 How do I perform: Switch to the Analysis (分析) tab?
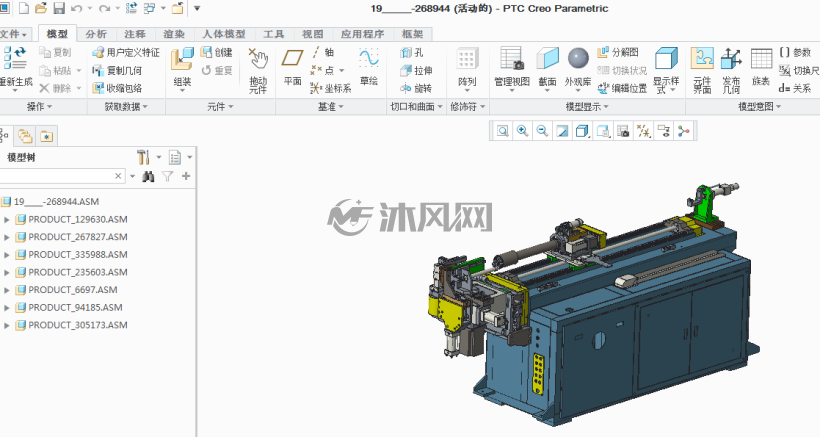(x=96, y=34)
